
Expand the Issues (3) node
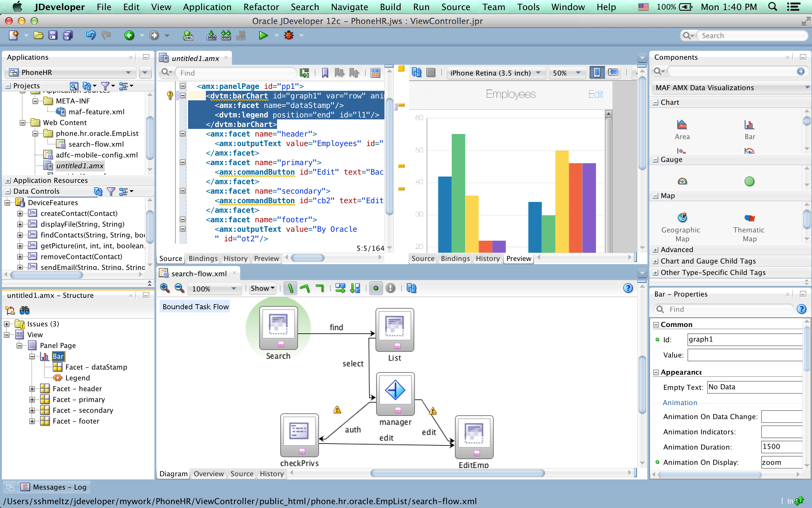click(x=6, y=324)
